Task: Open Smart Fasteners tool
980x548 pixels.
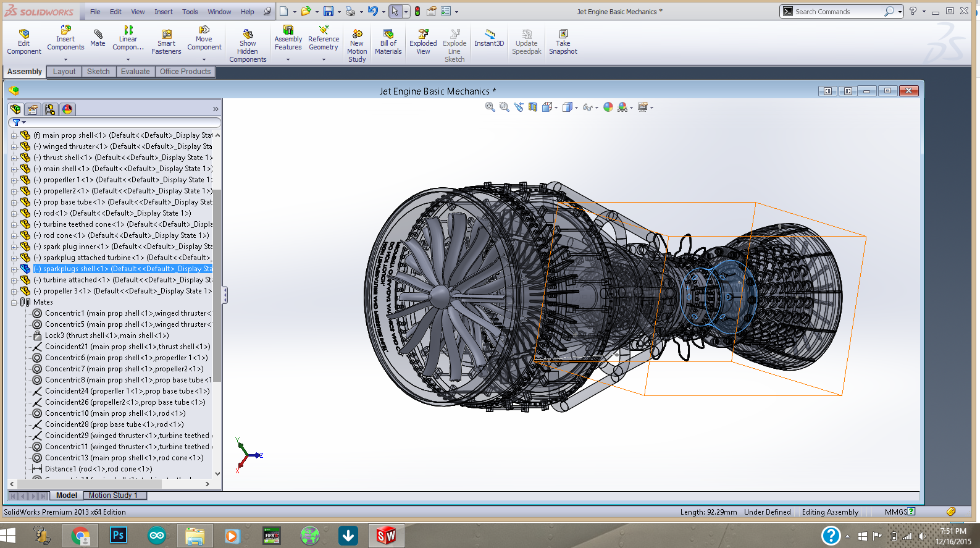Action: pos(166,36)
